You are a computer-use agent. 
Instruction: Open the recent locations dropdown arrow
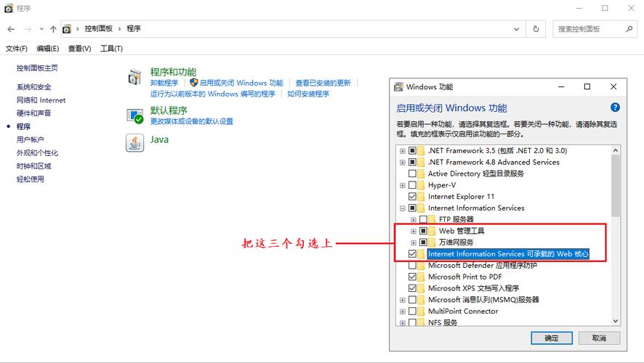tap(41, 29)
